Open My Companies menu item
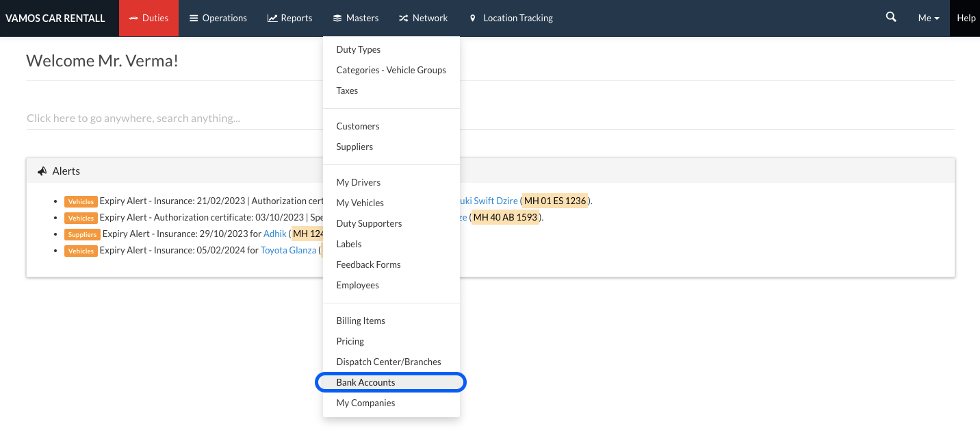Screen dimensions: 980x437 365,403
